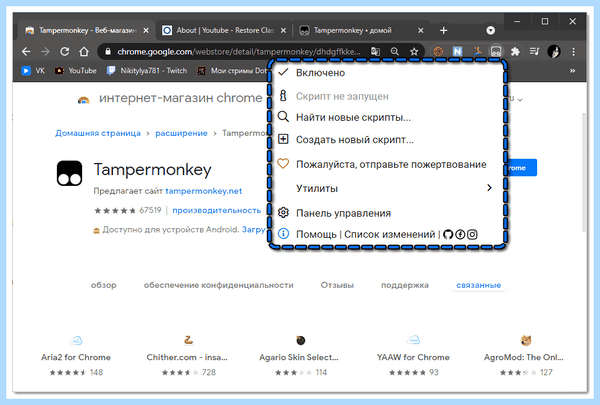Open the GitHub icon in Tampermonkey menu
The image size is (600, 405).
pyautogui.click(x=448, y=234)
